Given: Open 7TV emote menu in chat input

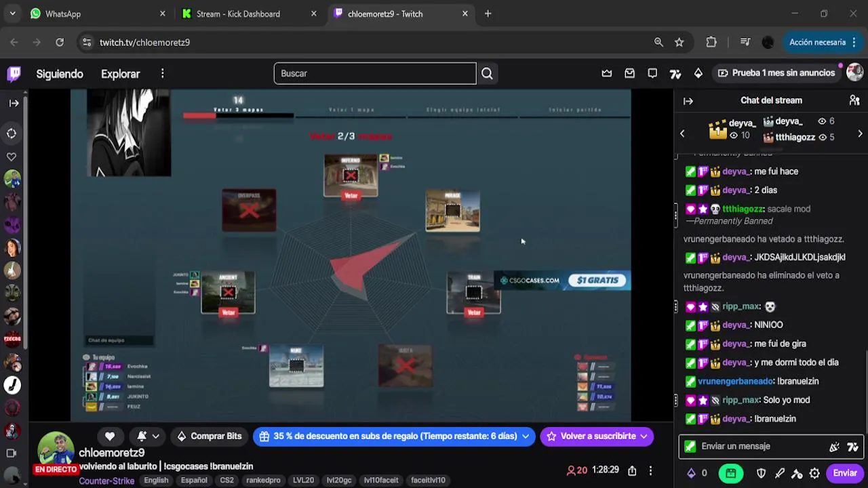Looking at the screenshot, I should [852, 447].
